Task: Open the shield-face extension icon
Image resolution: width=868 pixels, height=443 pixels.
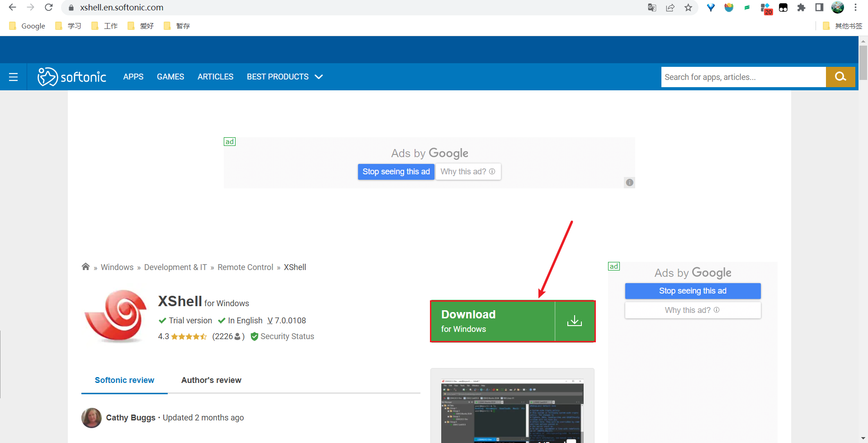Action: [729, 7]
